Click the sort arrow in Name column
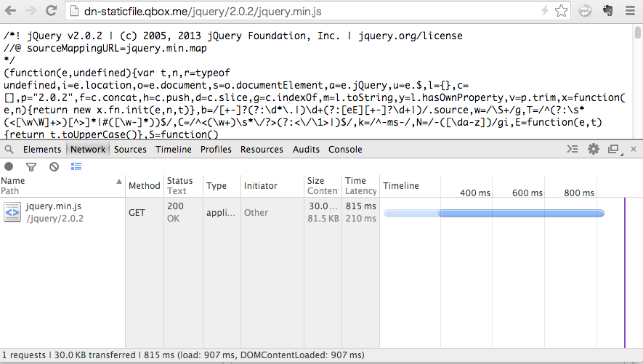643x364 pixels. [x=119, y=181]
